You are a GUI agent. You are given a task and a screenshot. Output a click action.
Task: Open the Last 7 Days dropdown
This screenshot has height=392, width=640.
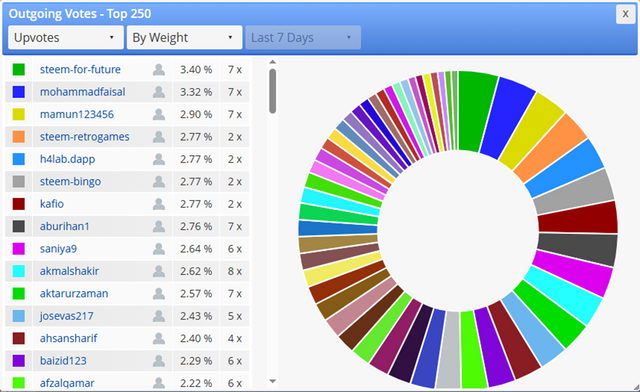click(x=303, y=38)
